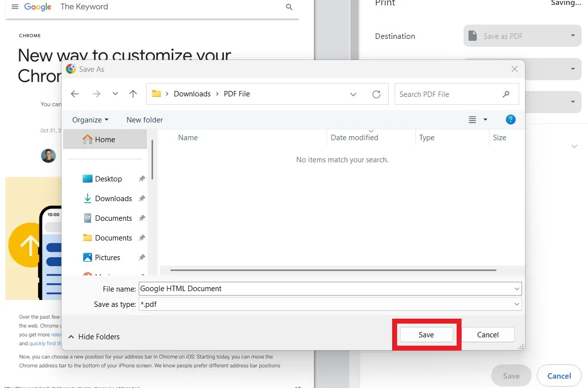The image size is (588, 388).
Task: Click the magnifier in Search PDF File
Action: point(506,93)
